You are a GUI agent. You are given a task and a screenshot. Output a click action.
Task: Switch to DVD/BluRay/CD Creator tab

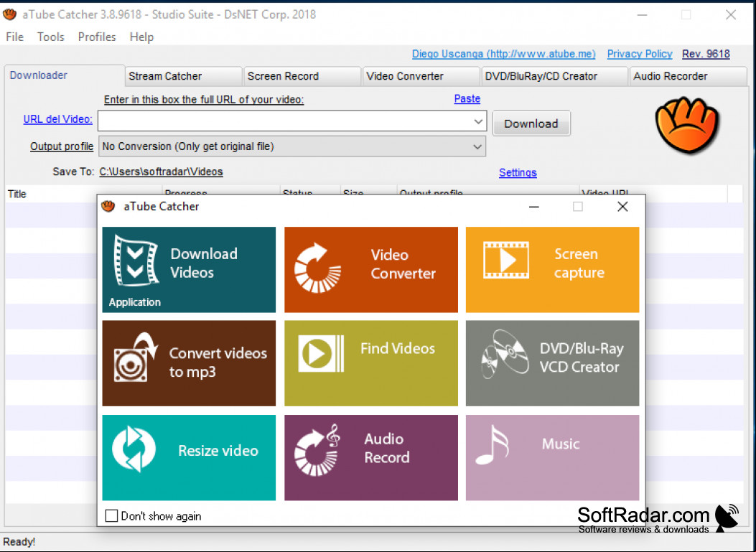tap(555, 76)
